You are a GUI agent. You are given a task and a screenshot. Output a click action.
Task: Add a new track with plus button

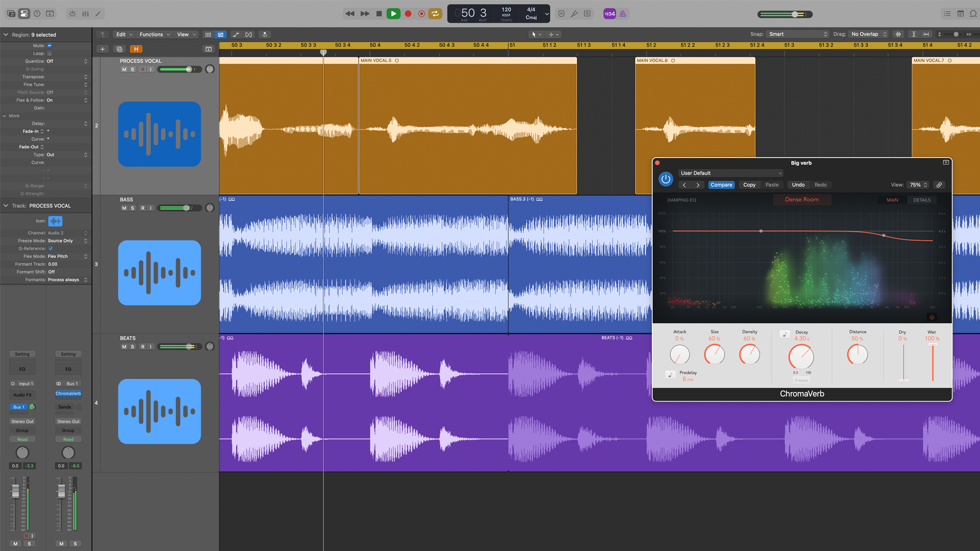[103, 49]
